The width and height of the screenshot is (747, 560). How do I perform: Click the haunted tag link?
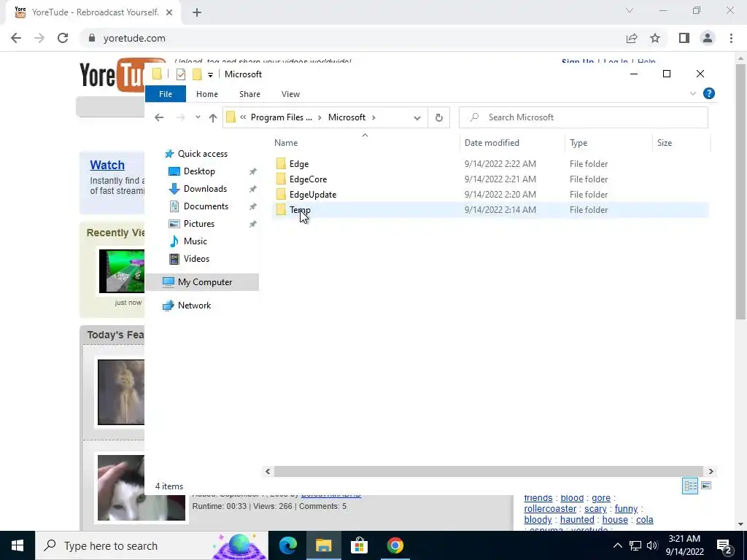577,520
